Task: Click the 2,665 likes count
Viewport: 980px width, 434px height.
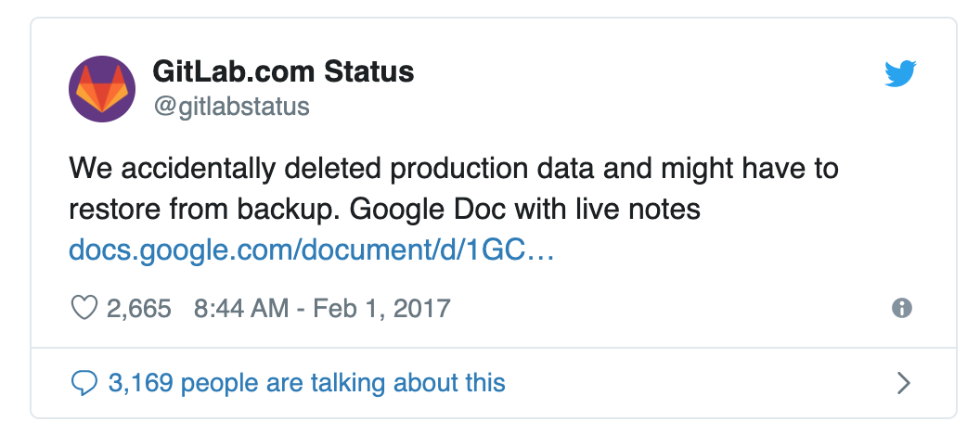Action: [x=139, y=309]
